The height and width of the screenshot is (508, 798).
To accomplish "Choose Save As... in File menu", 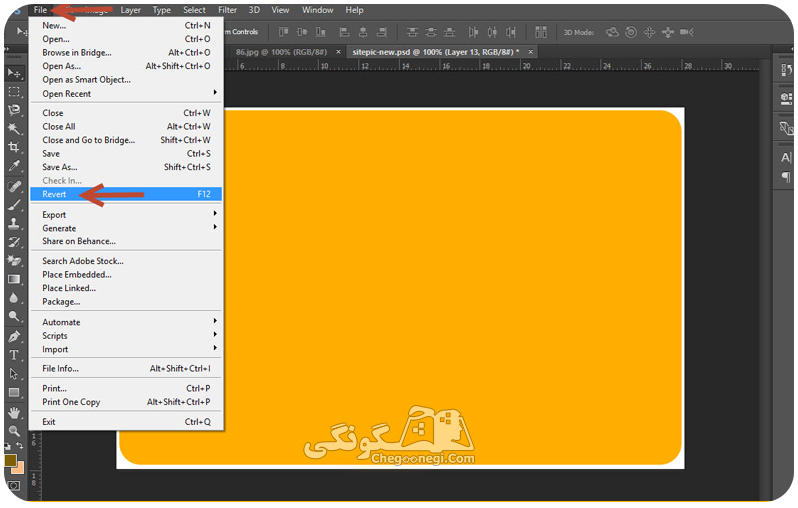I will pos(126,167).
